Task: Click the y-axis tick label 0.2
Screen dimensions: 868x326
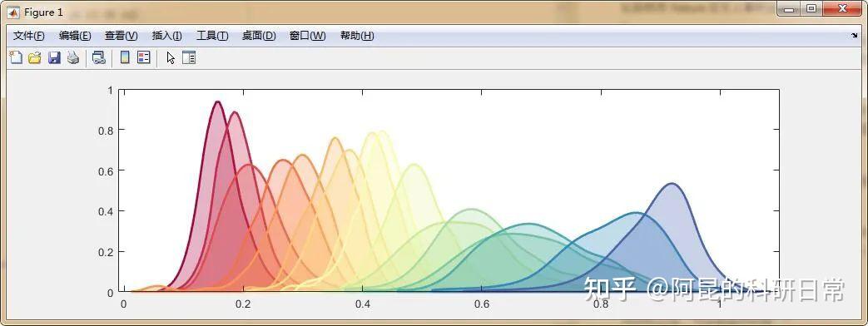Action: 106,252
